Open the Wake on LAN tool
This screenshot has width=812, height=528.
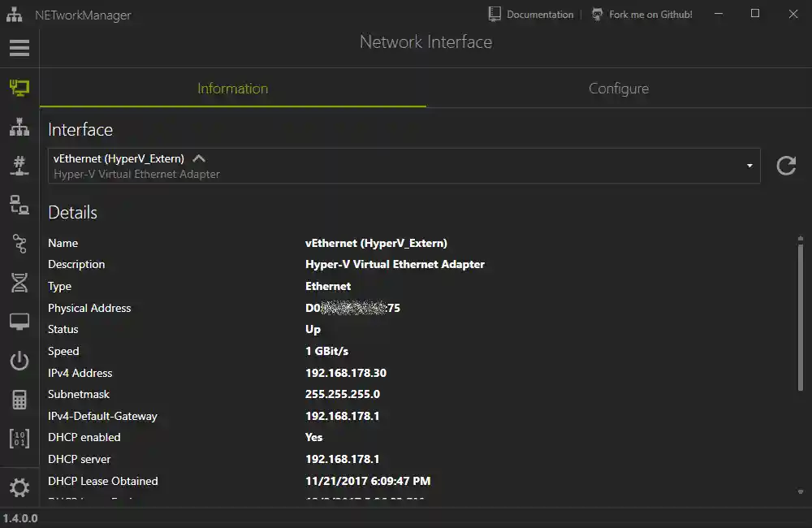[19, 360]
